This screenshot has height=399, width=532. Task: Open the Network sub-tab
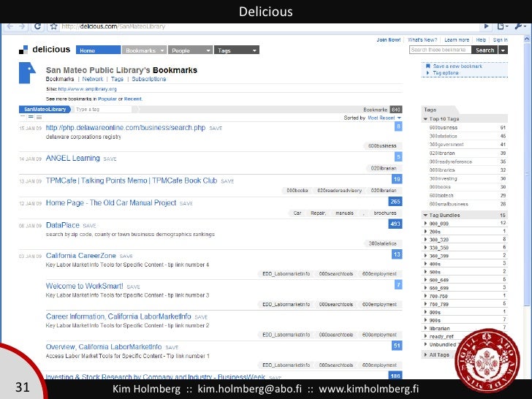(x=93, y=79)
